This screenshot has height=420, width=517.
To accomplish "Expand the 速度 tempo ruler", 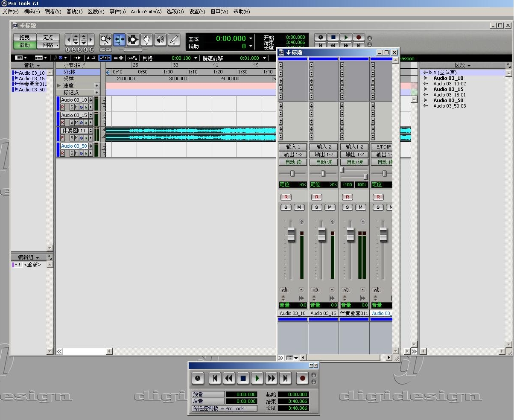I will [x=59, y=86].
